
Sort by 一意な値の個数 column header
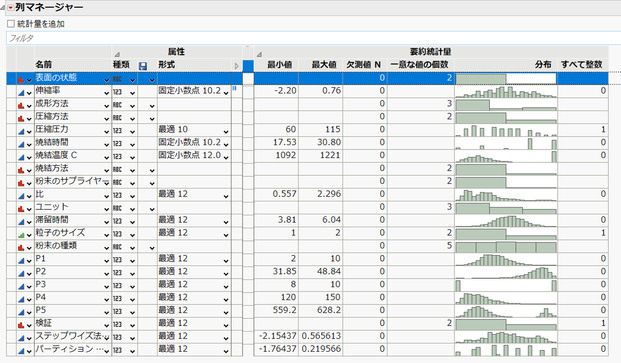pyautogui.click(x=419, y=65)
